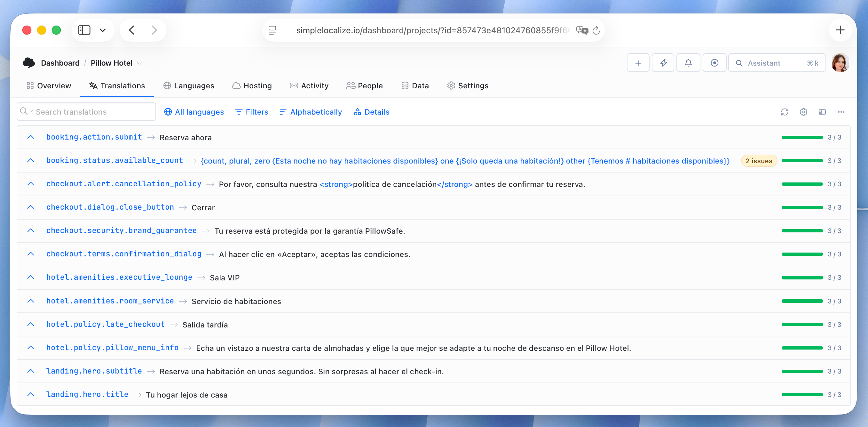Click the 'Tu hogar lejos de casa' translation
The image size is (868, 427).
click(187, 395)
